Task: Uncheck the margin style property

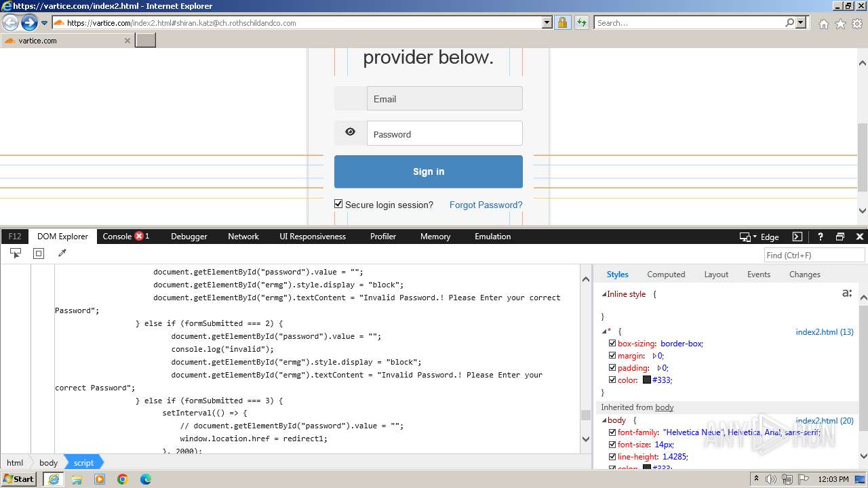Action: [x=612, y=356]
